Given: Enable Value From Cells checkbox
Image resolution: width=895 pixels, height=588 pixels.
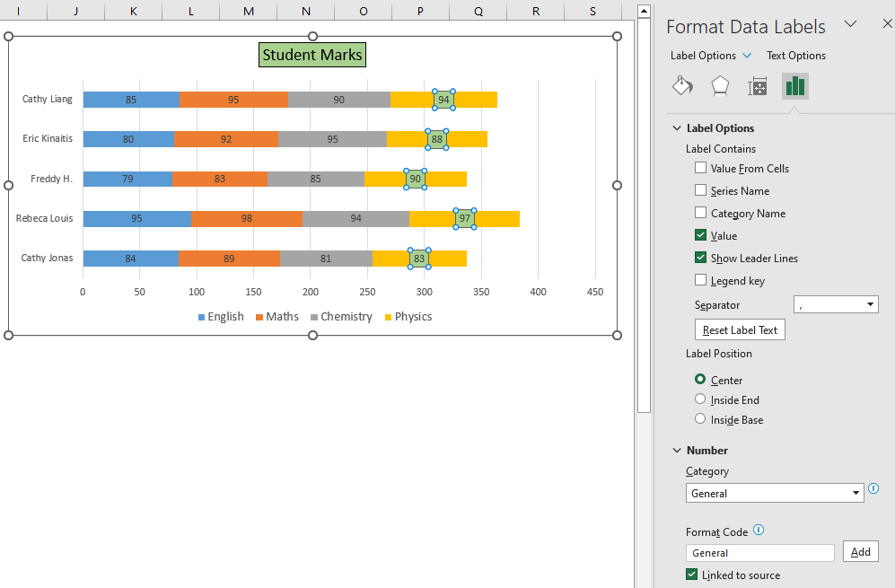Looking at the screenshot, I should pyautogui.click(x=700, y=168).
